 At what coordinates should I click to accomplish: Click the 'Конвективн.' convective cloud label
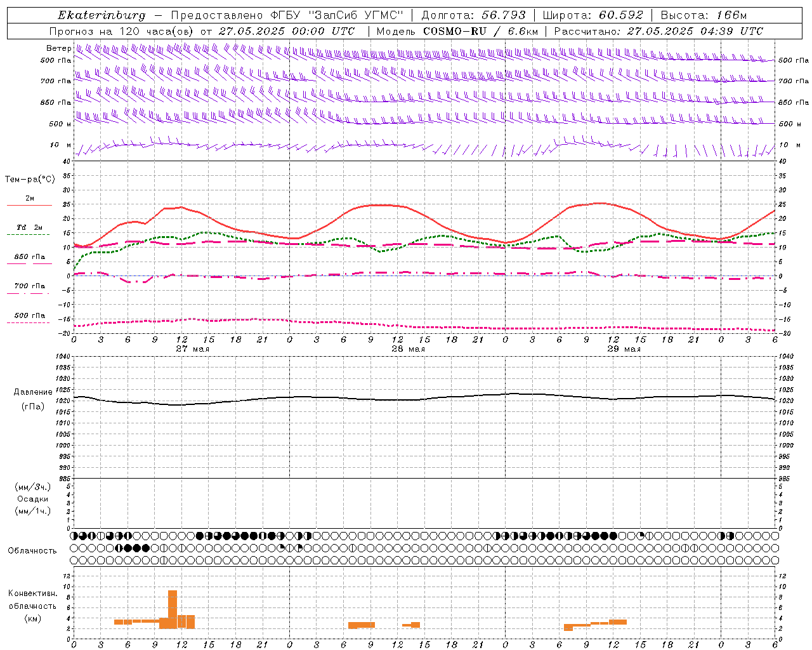pos(33,594)
